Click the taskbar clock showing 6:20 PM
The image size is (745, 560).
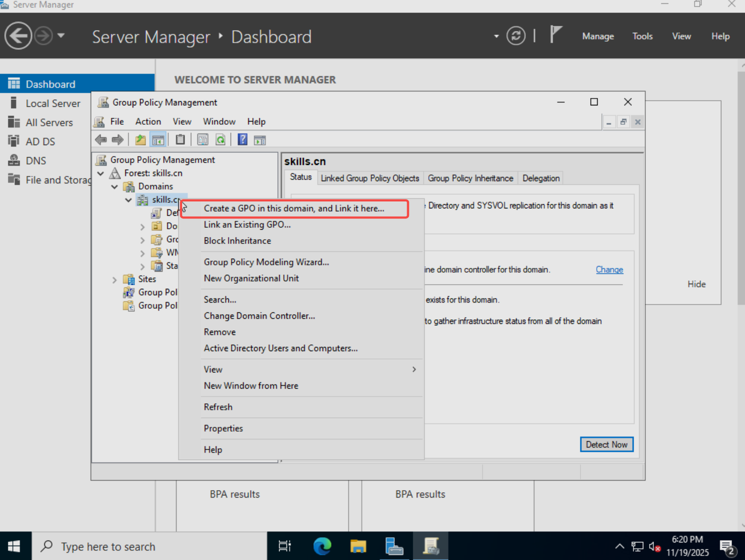[687, 546]
